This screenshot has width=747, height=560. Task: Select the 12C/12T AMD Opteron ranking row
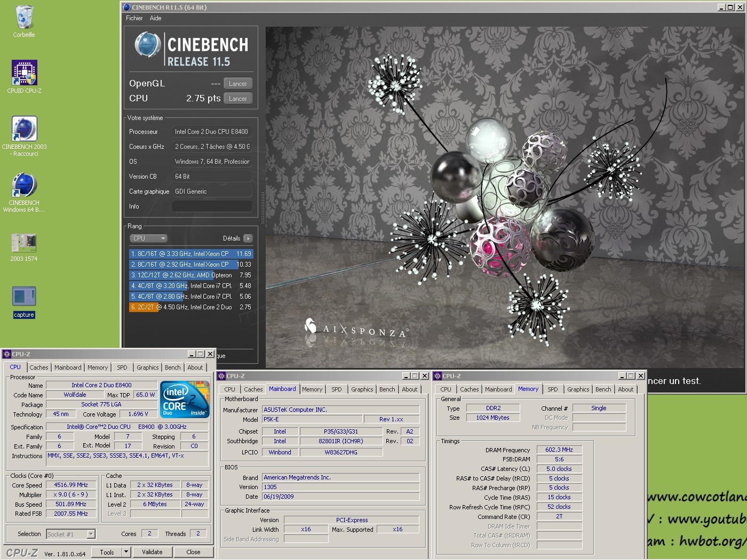[x=191, y=275]
